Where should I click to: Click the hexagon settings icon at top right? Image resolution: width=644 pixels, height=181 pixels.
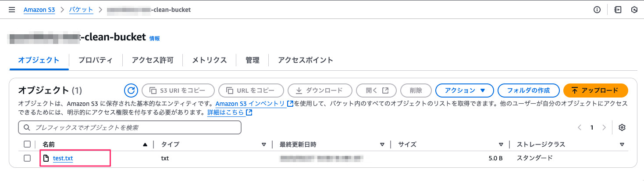[634, 10]
